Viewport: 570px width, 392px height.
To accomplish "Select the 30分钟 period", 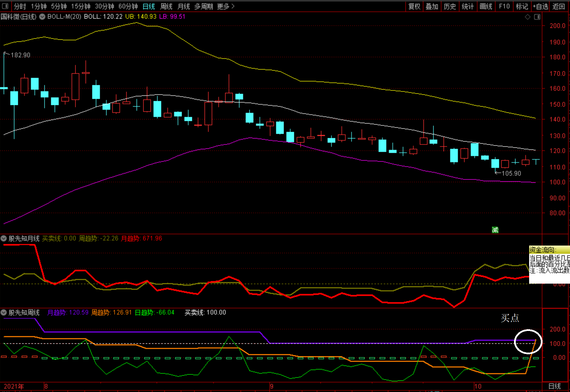I will tap(104, 6).
